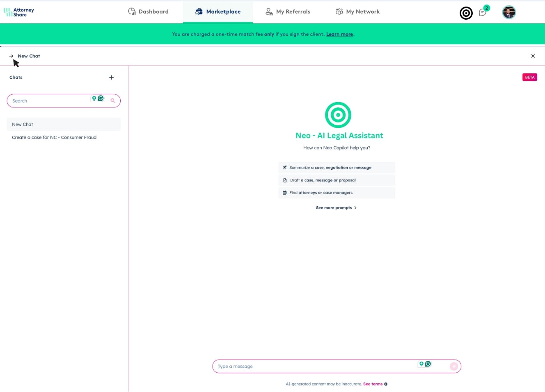Open the My Referrals tab
Viewport: 545px width, 392px height.
[x=288, y=11]
